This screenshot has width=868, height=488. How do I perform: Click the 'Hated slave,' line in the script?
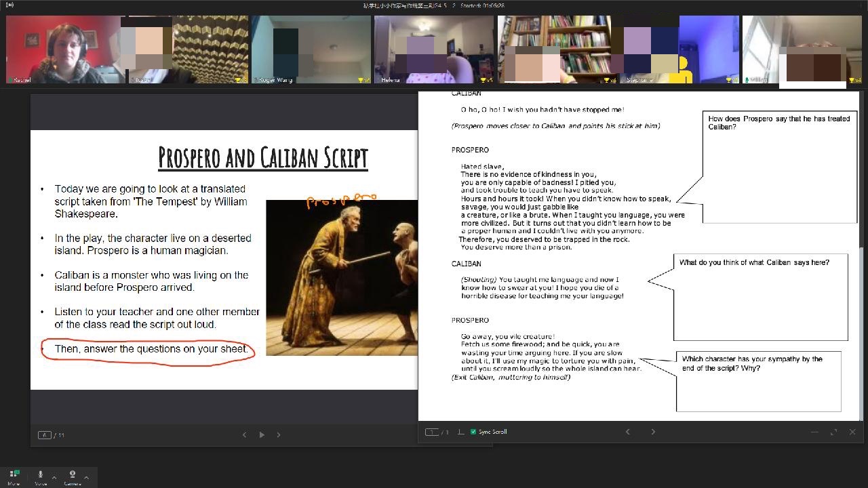pyautogui.click(x=482, y=167)
